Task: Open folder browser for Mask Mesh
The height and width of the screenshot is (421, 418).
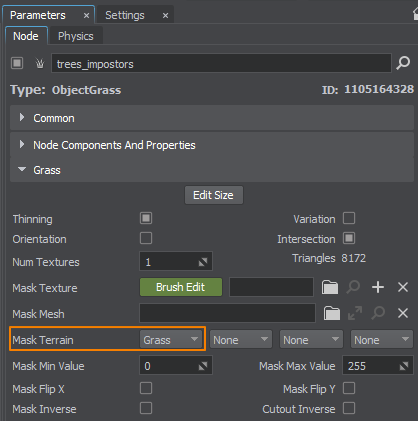Action: click(x=332, y=313)
